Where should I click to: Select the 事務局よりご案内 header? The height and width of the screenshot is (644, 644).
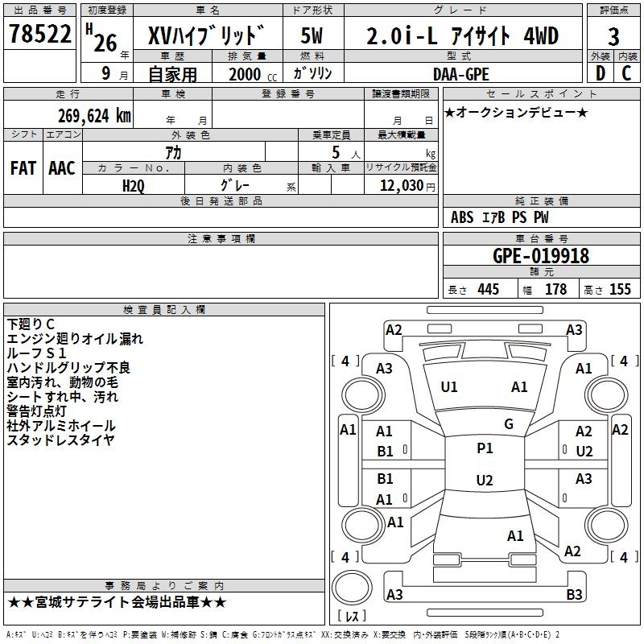tap(164, 586)
